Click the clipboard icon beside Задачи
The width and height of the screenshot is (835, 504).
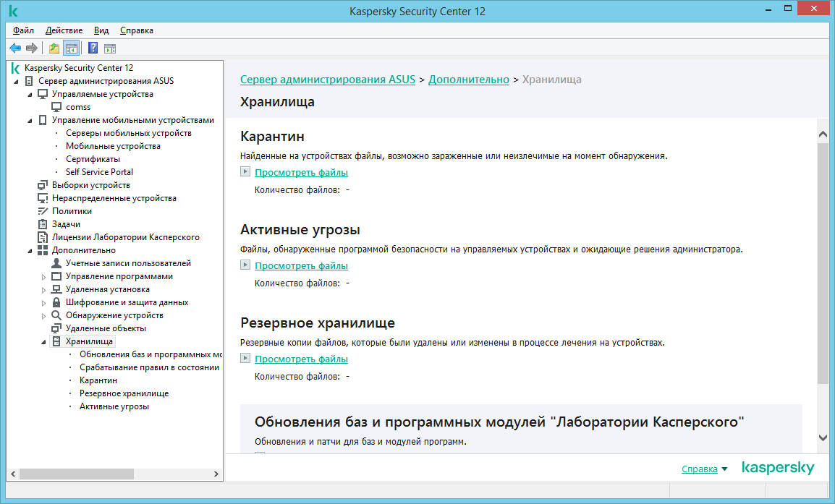(43, 224)
